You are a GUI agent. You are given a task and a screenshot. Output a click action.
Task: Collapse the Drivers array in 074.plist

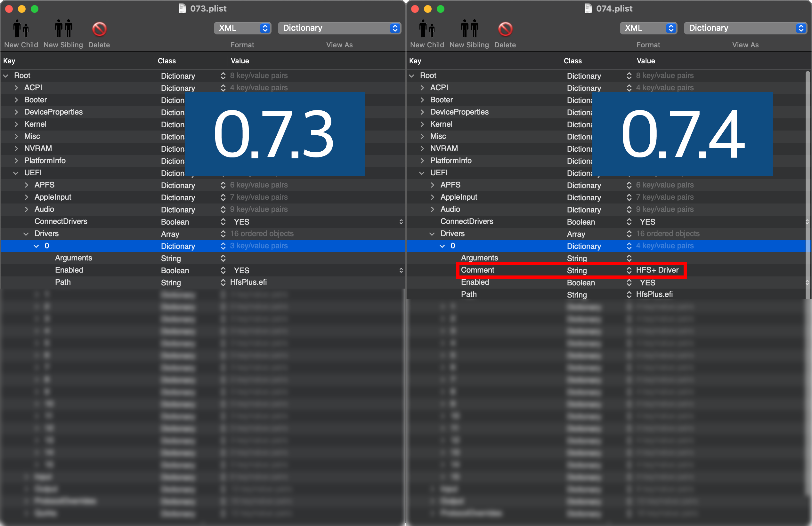pos(432,234)
